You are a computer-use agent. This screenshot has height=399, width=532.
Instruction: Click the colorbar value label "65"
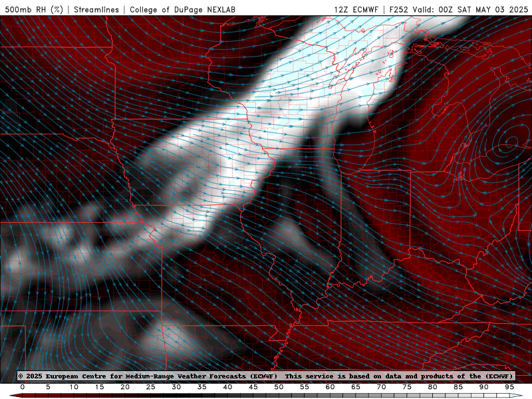click(x=356, y=387)
